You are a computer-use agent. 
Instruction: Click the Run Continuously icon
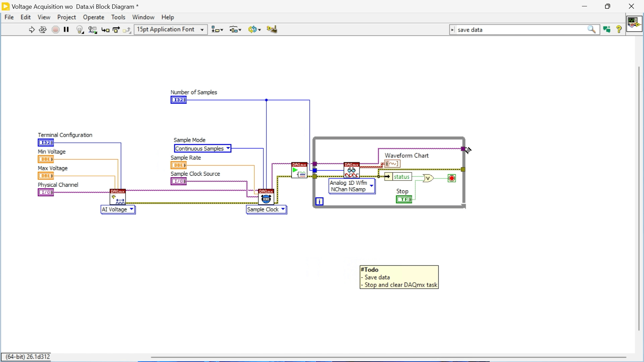[43, 29]
